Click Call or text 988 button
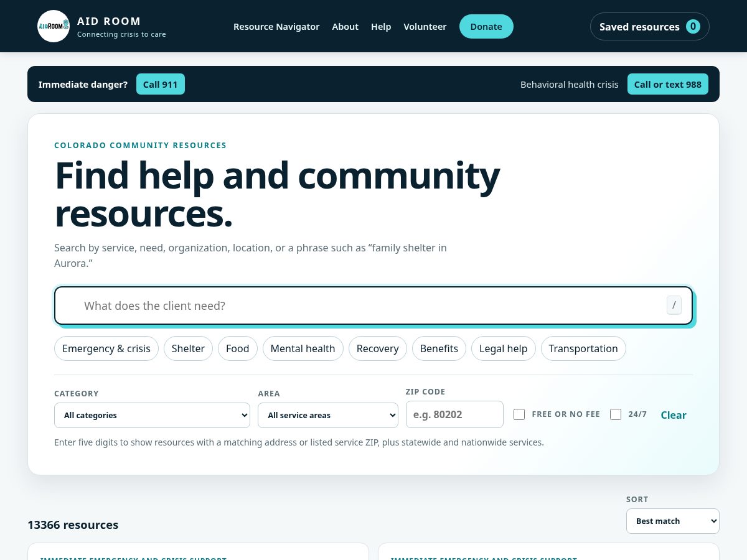Screen dimensions: 747x560 click(x=667, y=84)
